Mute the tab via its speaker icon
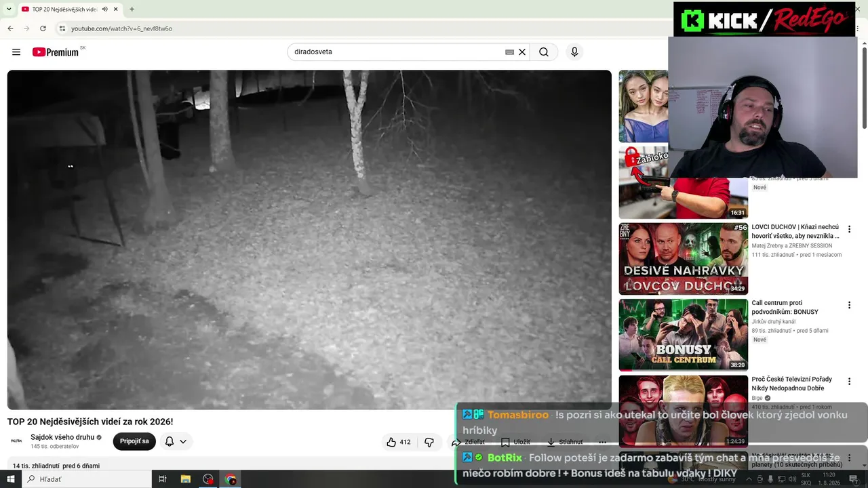This screenshot has width=868, height=488. click(x=104, y=9)
